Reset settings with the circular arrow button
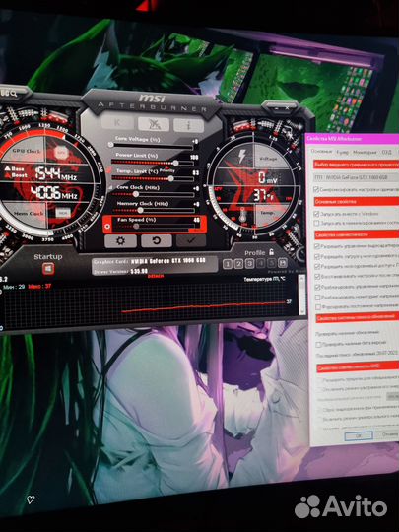The image size is (399, 532). [x=157, y=241]
